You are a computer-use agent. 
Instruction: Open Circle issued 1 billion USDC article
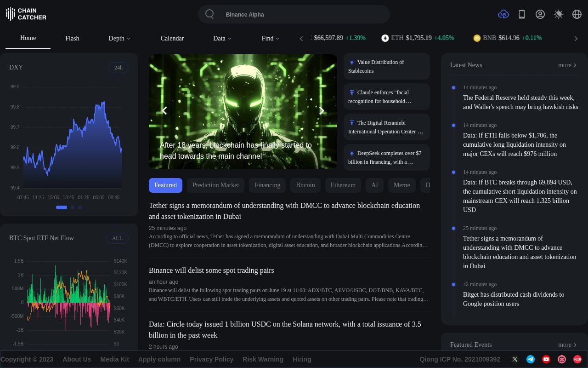285,330
